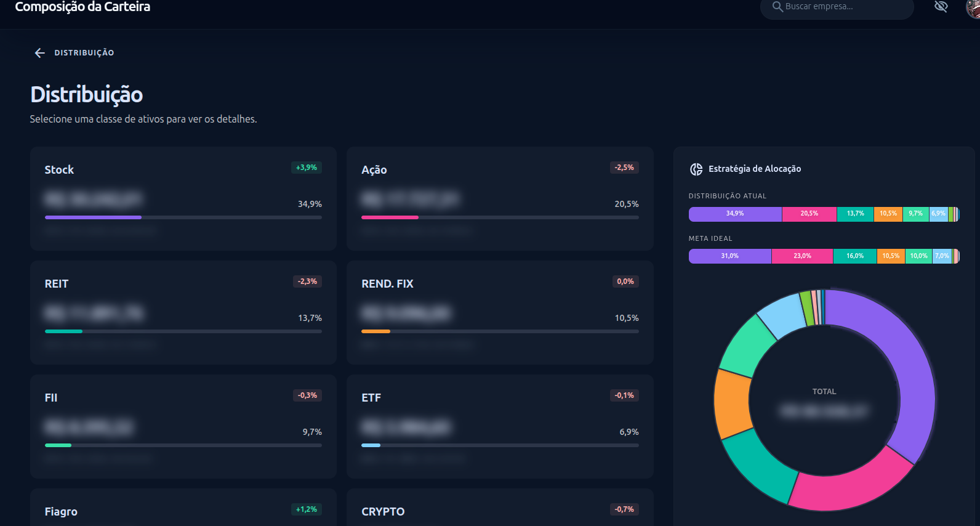This screenshot has height=526, width=980.
Task: Click the mint green slice of the donut chart
Action: click(747, 346)
